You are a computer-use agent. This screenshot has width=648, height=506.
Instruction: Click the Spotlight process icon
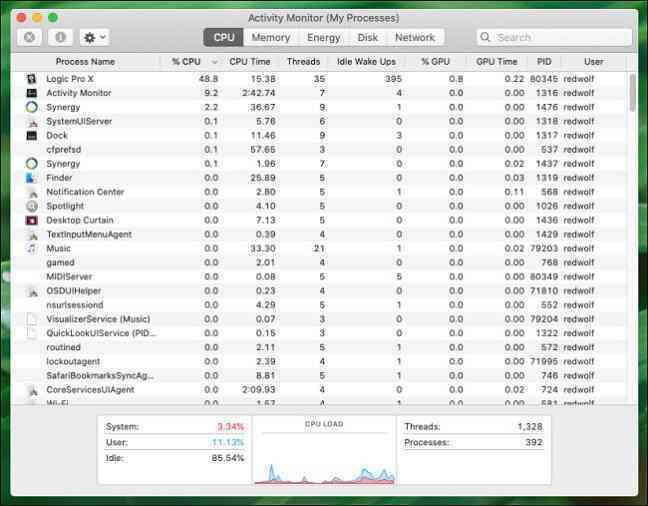coord(32,206)
